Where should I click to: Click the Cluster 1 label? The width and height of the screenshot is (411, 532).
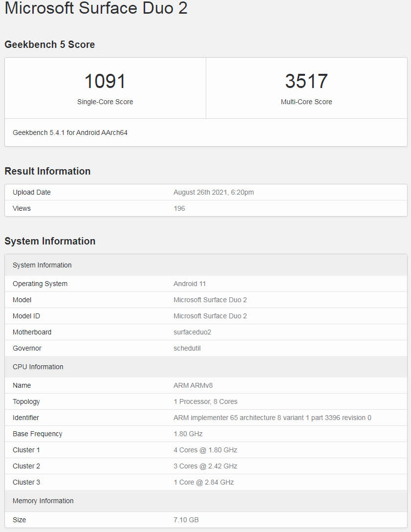(x=26, y=450)
